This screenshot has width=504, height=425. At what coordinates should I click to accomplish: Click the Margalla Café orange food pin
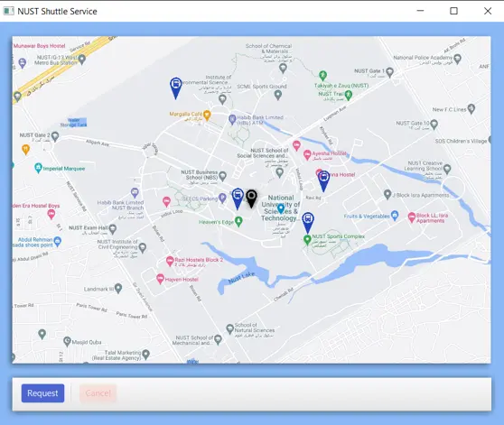tap(207, 115)
